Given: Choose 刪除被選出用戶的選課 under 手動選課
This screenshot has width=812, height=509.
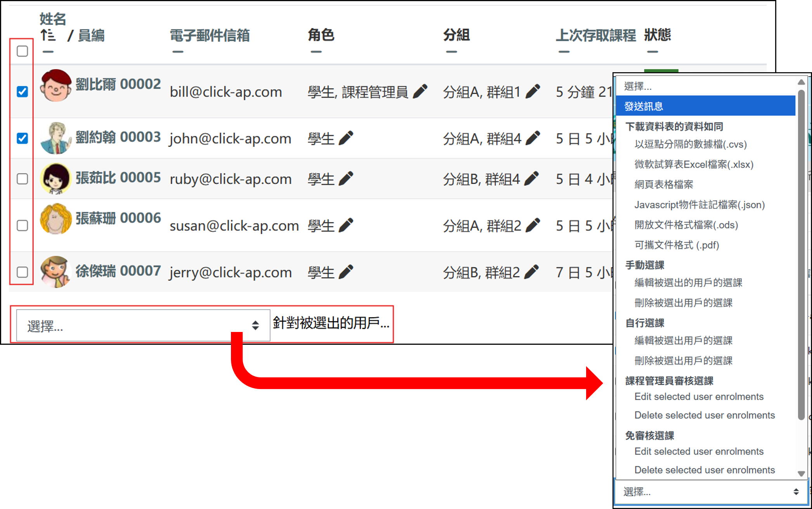Looking at the screenshot, I should 684,303.
